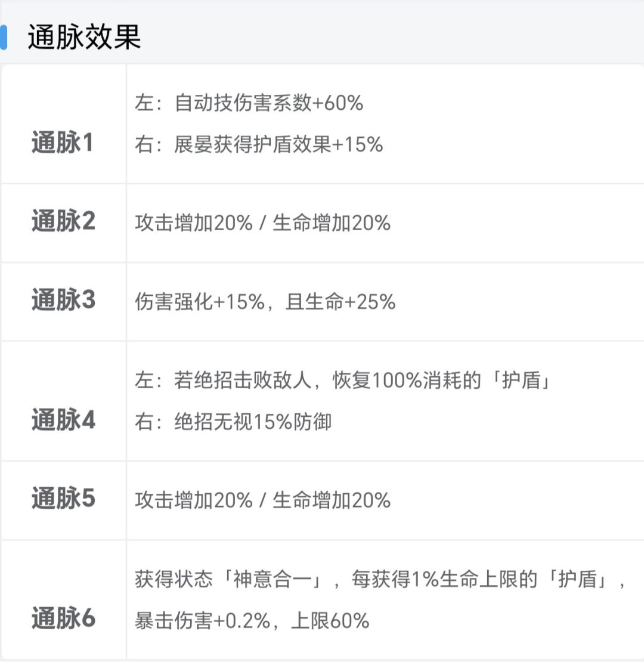
Task: Select the 通脉6 row label
Action: [x=63, y=619]
